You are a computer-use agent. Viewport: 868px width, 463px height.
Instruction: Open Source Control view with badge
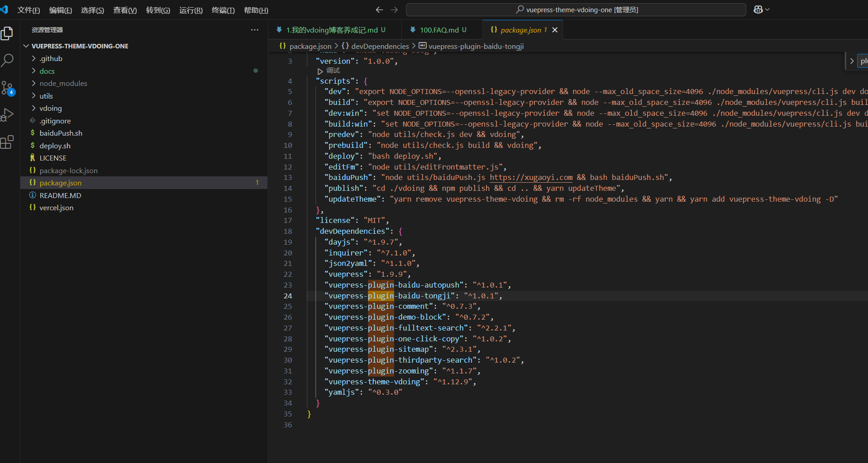click(x=7, y=88)
